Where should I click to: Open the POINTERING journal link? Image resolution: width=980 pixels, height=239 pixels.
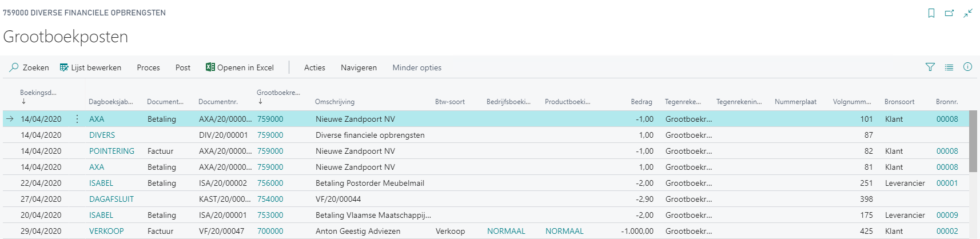111,151
